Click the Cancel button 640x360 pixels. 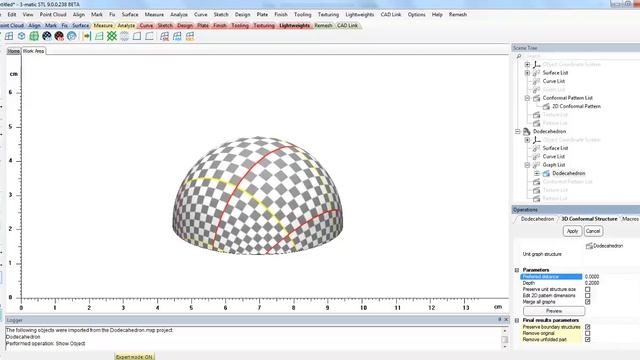point(593,231)
